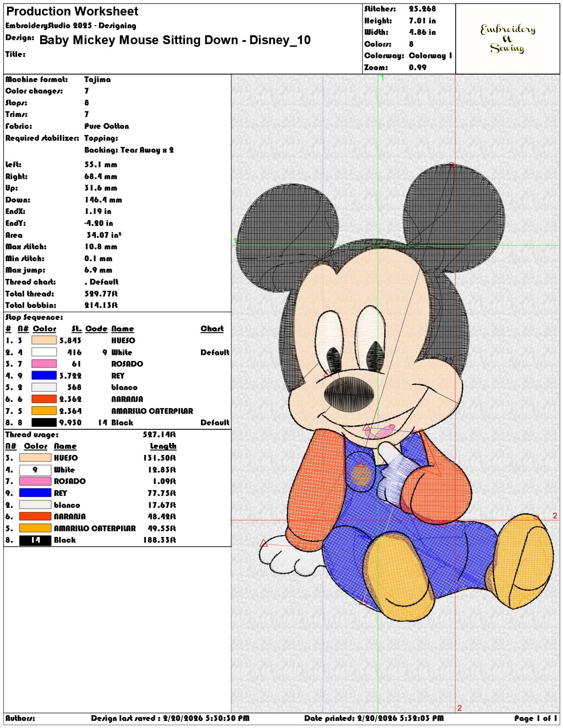This screenshot has height=728, width=563.
Task: Select the White swatch labeled 9 in Thread usage
Action: [35, 469]
